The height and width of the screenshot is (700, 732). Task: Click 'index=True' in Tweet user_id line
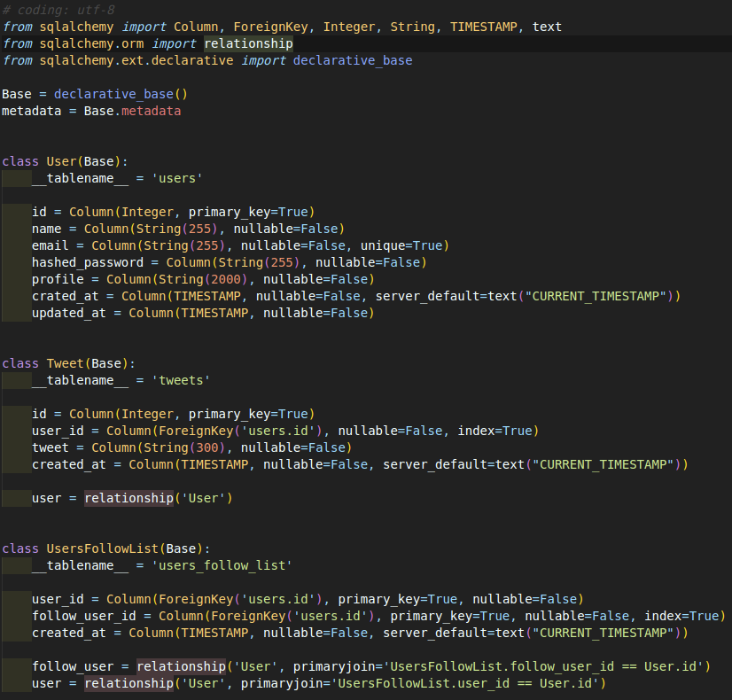pos(494,431)
